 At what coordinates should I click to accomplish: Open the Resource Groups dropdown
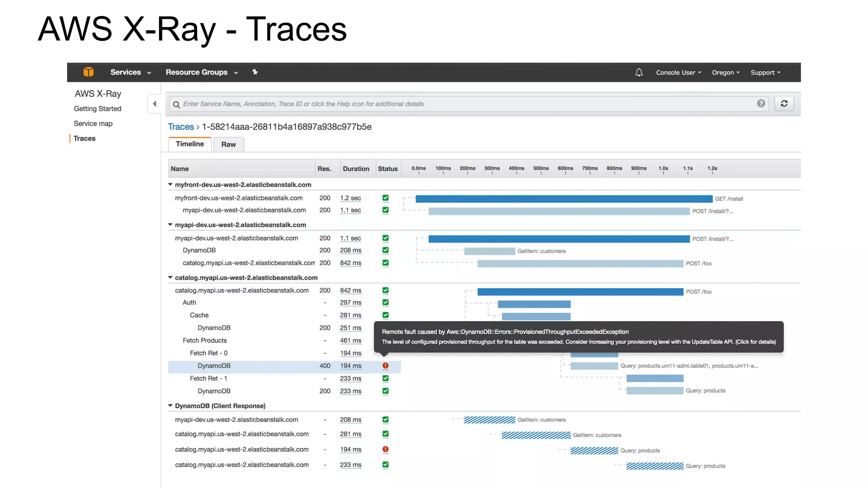(202, 72)
